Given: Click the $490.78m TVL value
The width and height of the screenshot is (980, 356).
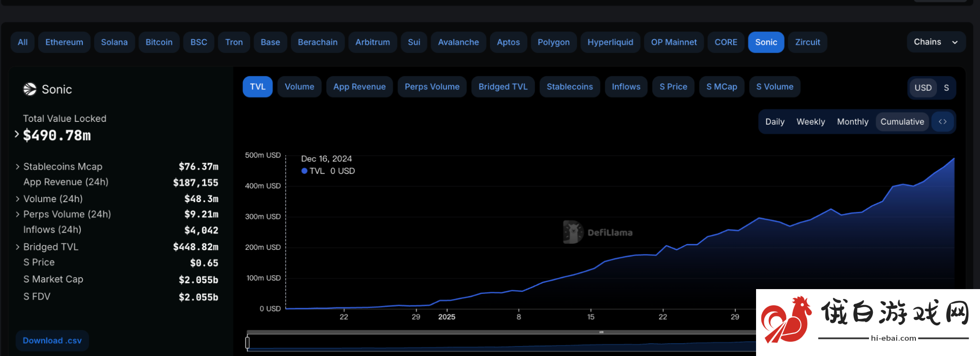Looking at the screenshot, I should 57,136.
